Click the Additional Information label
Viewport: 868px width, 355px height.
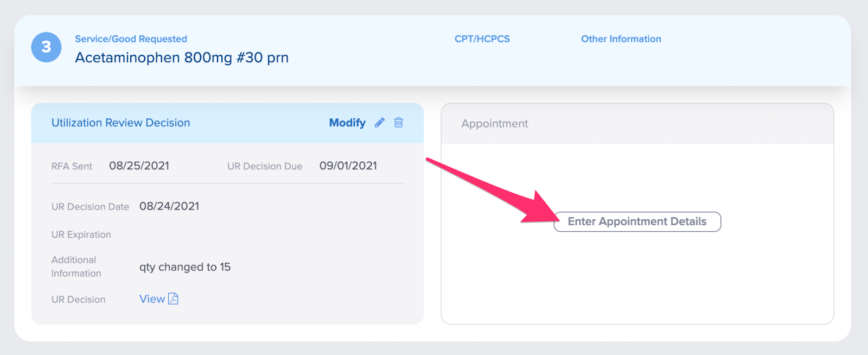76,267
